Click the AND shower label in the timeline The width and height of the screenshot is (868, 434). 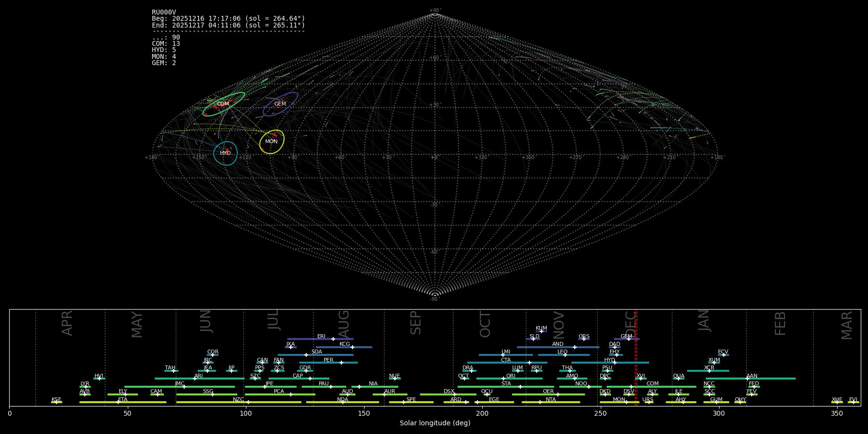tap(558, 344)
